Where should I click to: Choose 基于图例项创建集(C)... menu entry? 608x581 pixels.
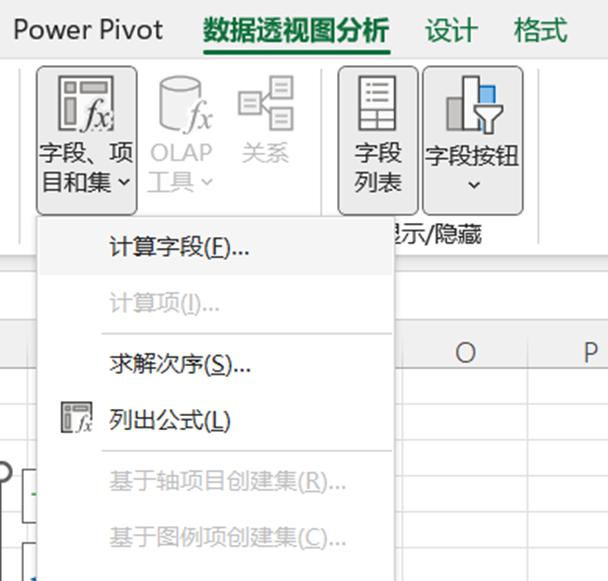216,538
